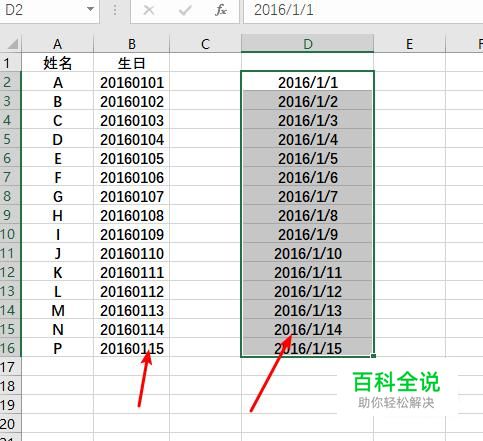This screenshot has width=483, height=441.
Task: Select the date cell 2016/1/3
Action: [x=308, y=120]
